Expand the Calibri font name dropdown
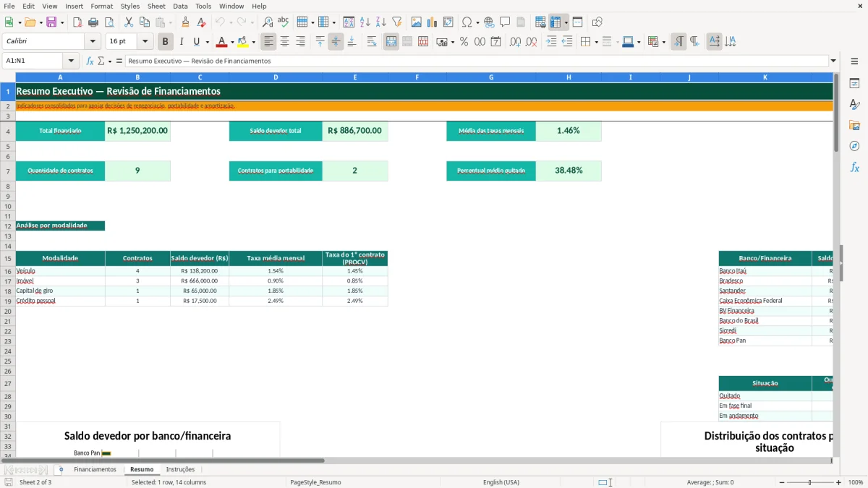The width and height of the screenshot is (868, 488). click(93, 42)
